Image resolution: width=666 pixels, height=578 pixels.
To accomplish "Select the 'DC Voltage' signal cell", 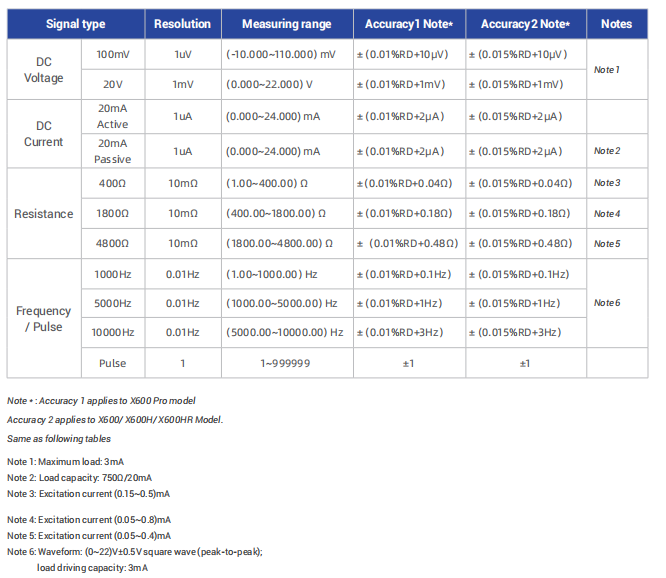I will pos(44,70).
